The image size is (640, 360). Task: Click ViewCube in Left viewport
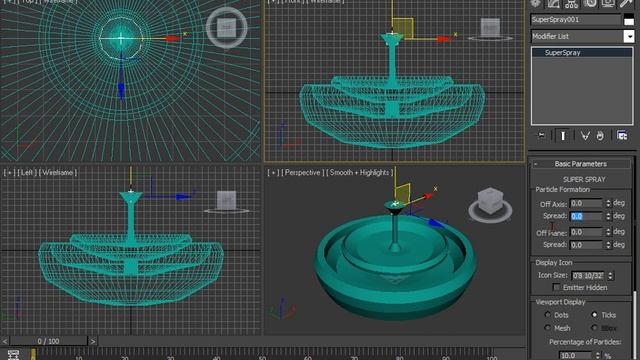tap(227, 202)
